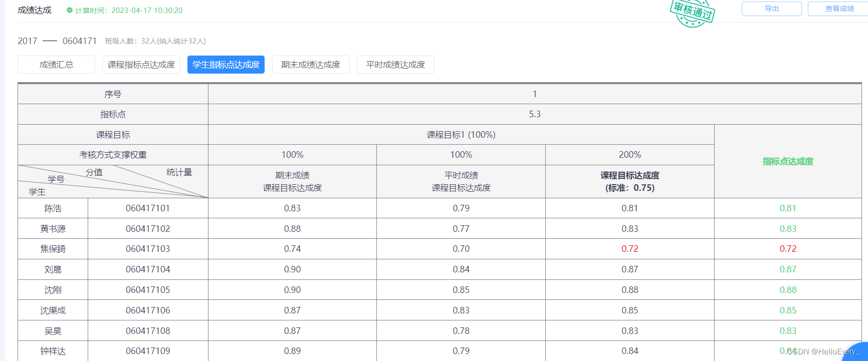Click 平时成绩 value 0.77 for 黄书源

(x=461, y=229)
